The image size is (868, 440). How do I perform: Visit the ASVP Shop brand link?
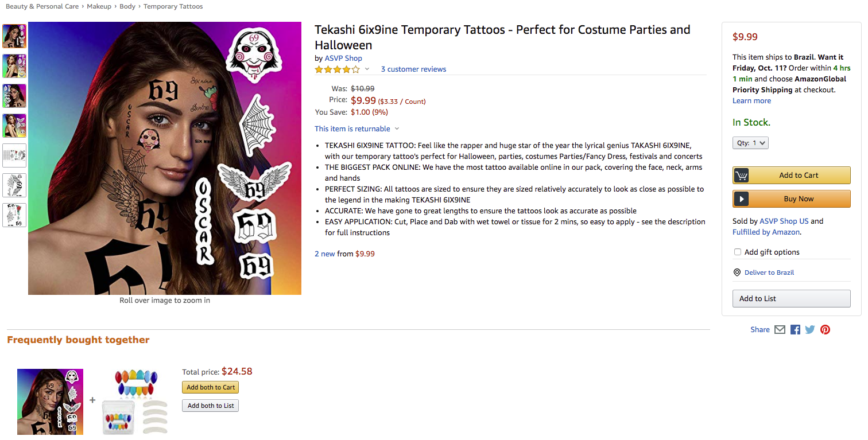(343, 58)
